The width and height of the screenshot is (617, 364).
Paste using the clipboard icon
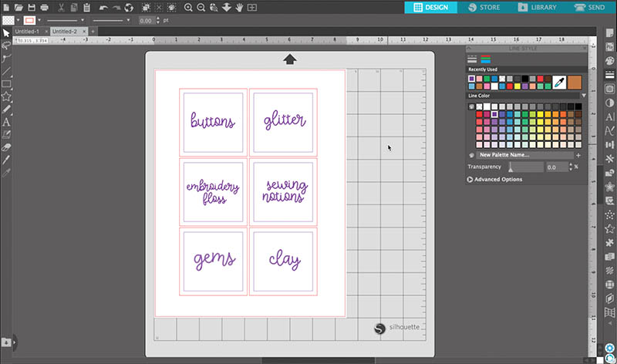[87, 8]
